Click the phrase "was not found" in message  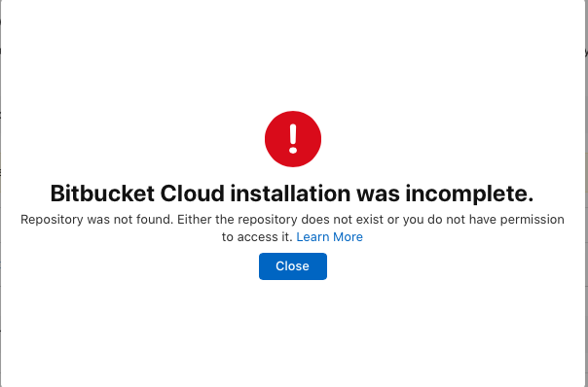(130, 219)
